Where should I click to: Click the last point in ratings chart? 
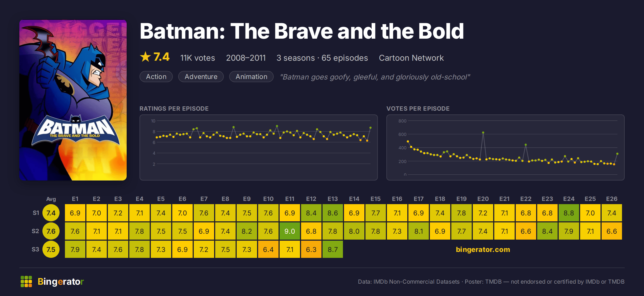click(370, 128)
